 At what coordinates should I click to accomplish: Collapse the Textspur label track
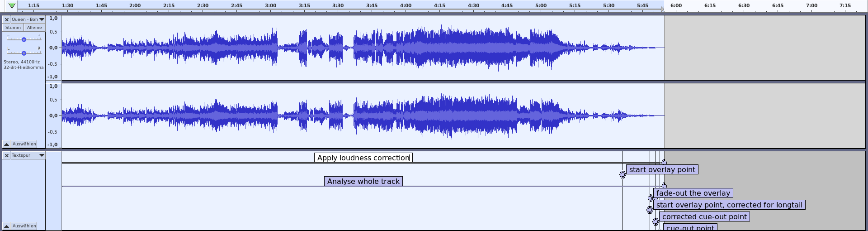pyautogui.click(x=7, y=226)
